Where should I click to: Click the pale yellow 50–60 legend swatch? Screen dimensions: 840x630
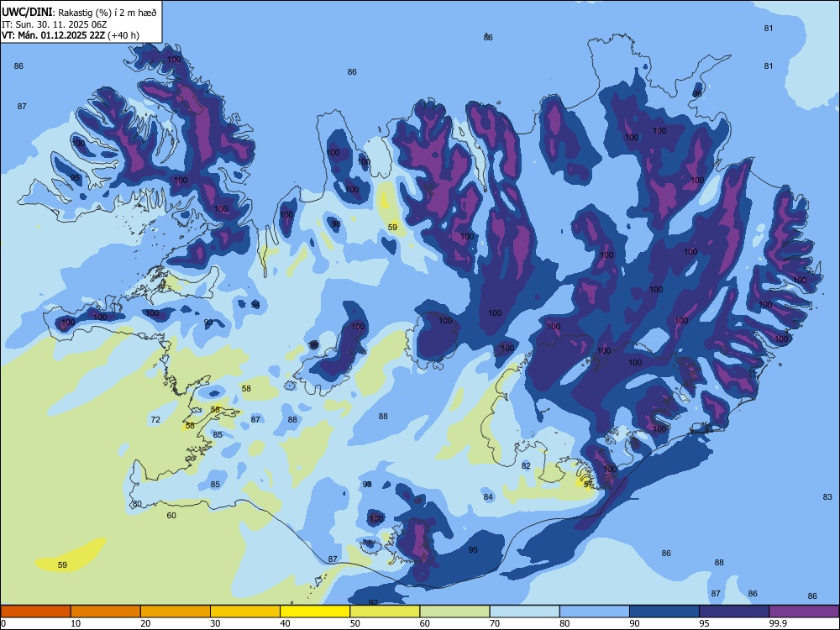[x=386, y=612]
